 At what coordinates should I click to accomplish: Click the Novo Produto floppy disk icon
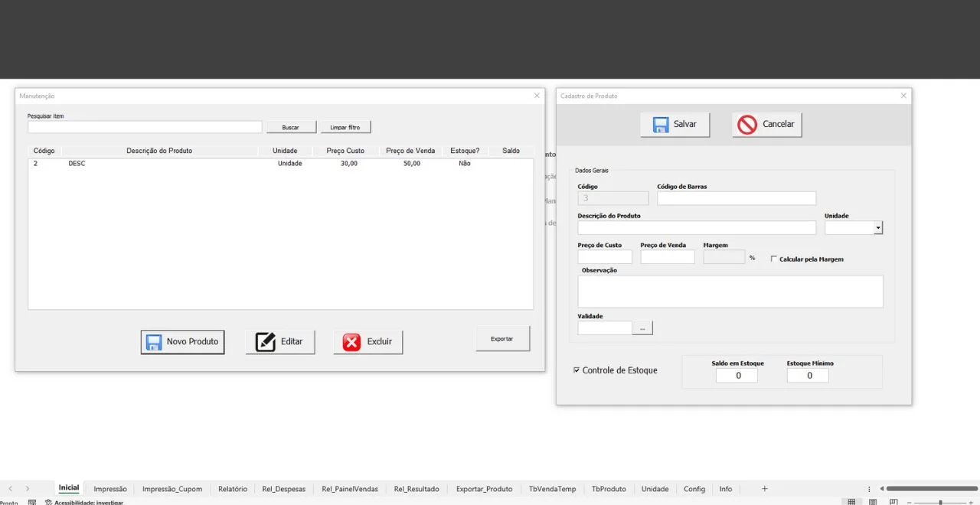click(x=154, y=342)
